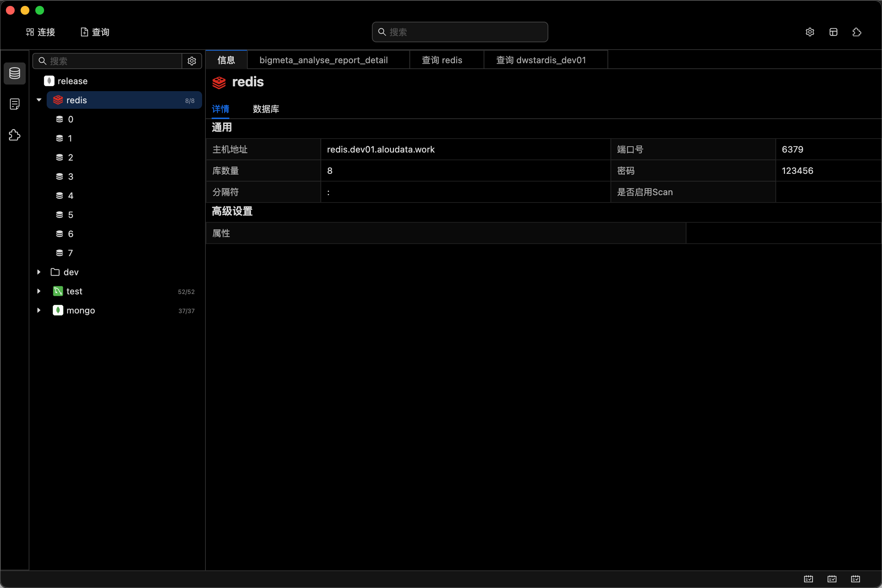Expand the dev folder in the tree
Image resolution: width=882 pixels, height=588 pixels.
point(39,272)
